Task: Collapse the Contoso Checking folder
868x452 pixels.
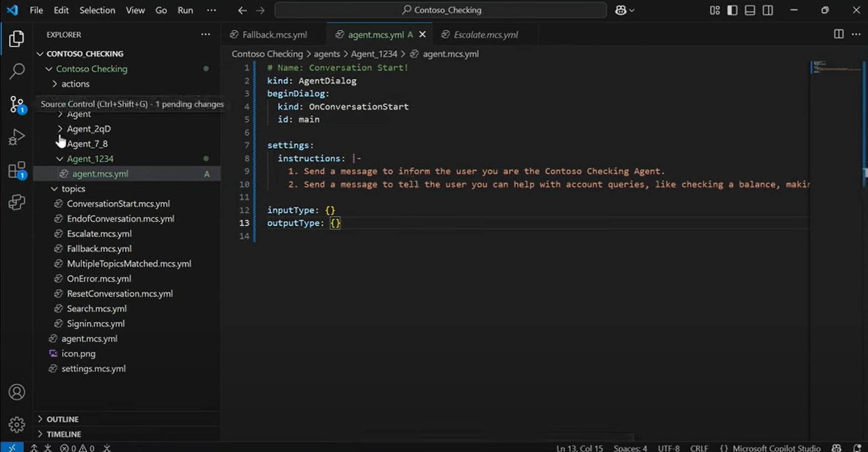Action: (92, 69)
